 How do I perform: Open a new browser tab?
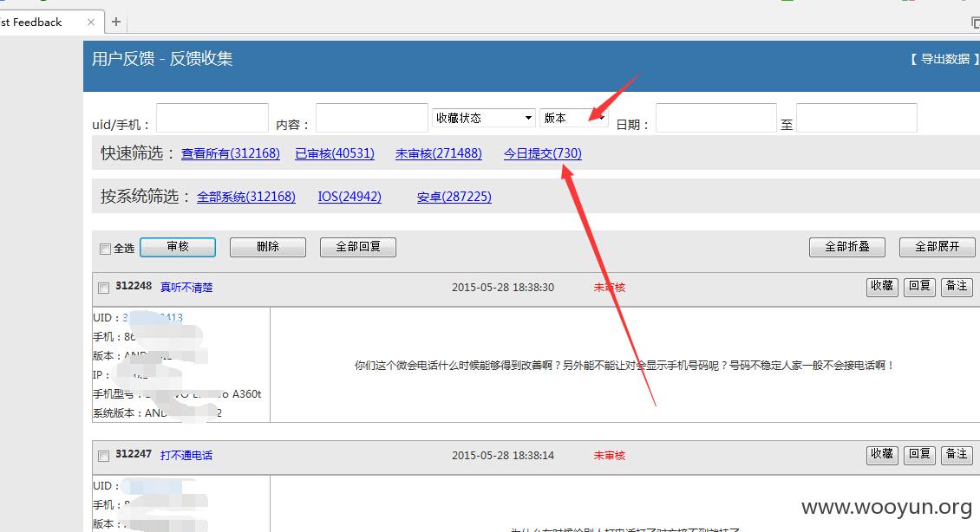click(x=116, y=22)
